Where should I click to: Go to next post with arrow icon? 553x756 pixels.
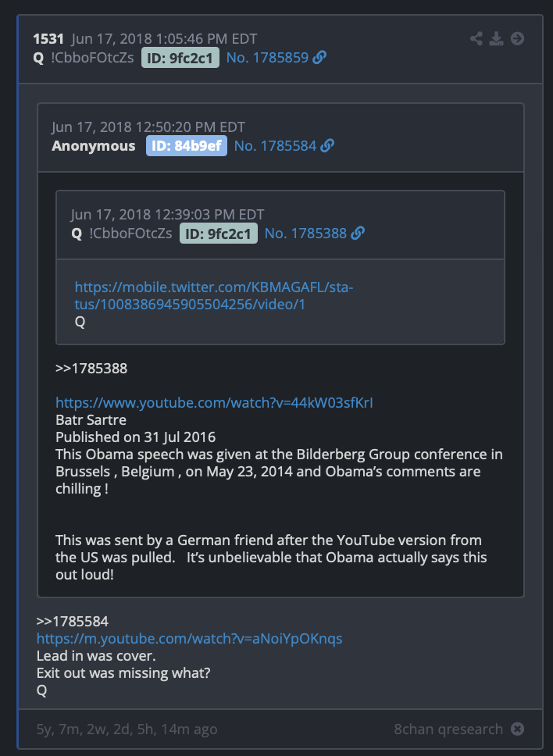tap(517, 38)
